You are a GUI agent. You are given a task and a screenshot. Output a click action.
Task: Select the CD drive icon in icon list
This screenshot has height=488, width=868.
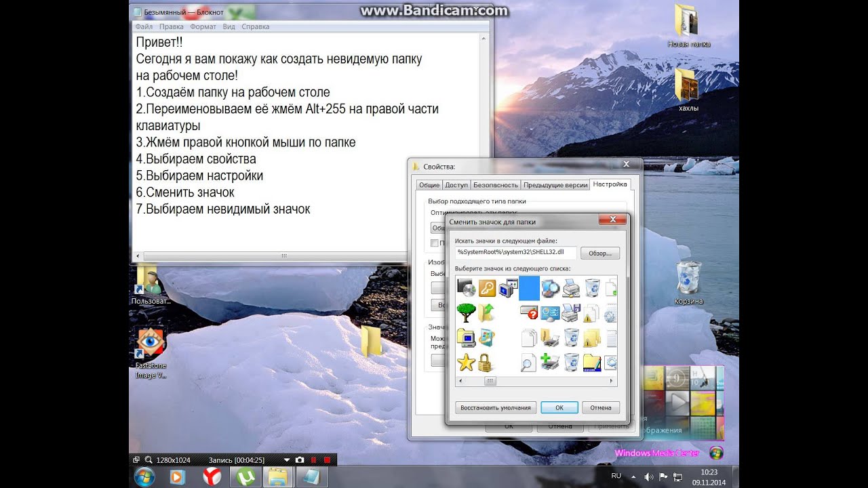(x=466, y=288)
